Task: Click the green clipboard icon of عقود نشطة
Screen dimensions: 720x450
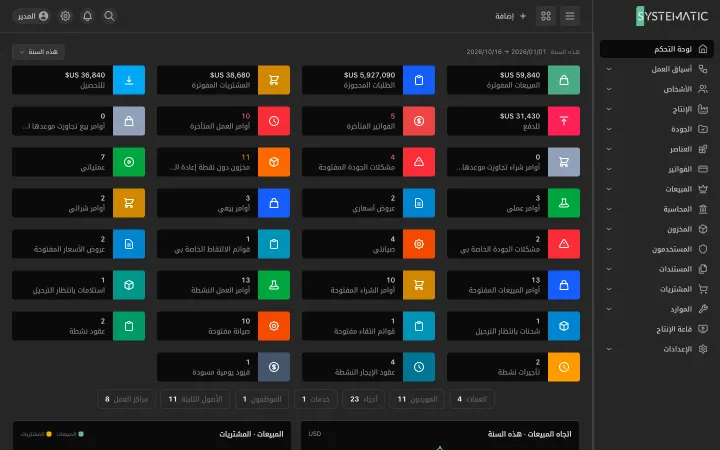Action: click(129, 326)
